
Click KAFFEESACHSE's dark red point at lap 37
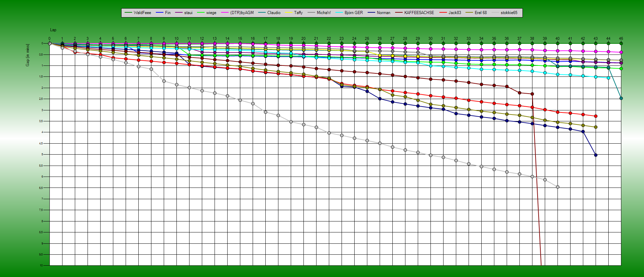tap(519, 93)
